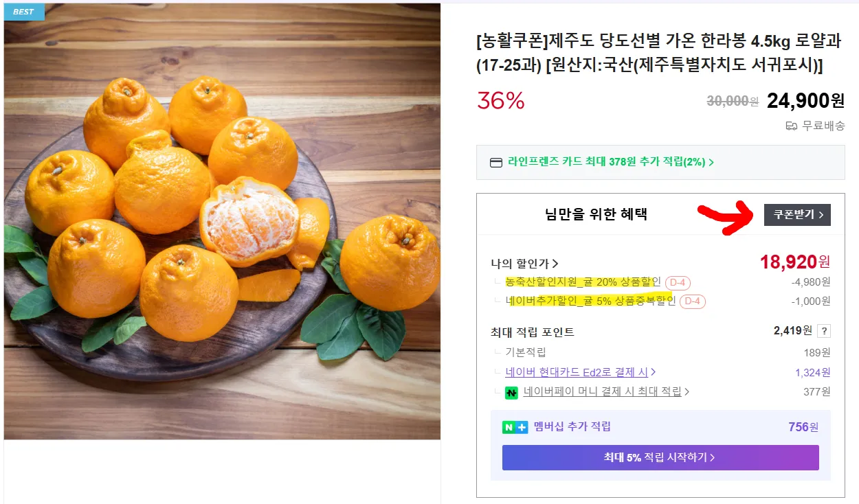Viewport: 859px width, 504px height.
Task: Click 최대 5% 적립 시작하기 button
Action: coord(660,457)
